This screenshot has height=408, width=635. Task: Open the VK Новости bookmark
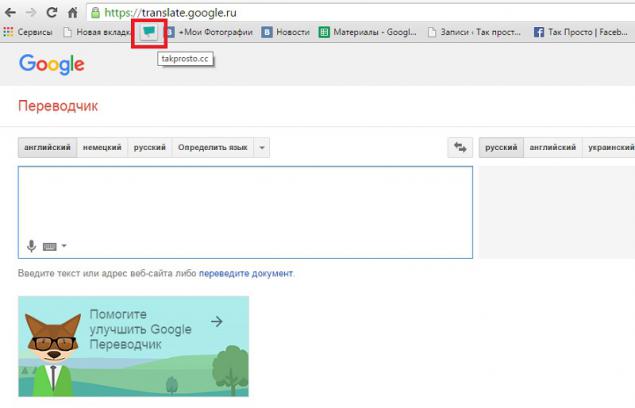[x=286, y=32]
